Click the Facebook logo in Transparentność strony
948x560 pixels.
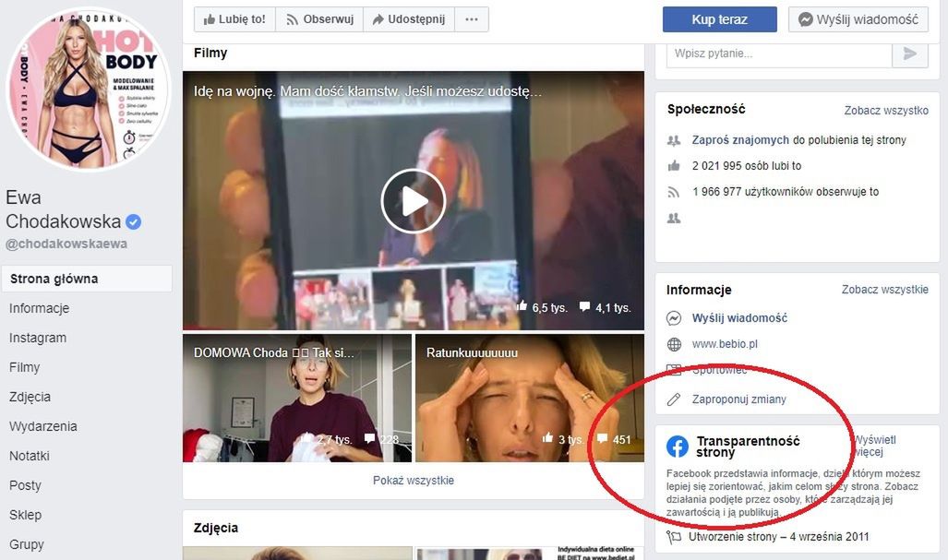tap(678, 447)
